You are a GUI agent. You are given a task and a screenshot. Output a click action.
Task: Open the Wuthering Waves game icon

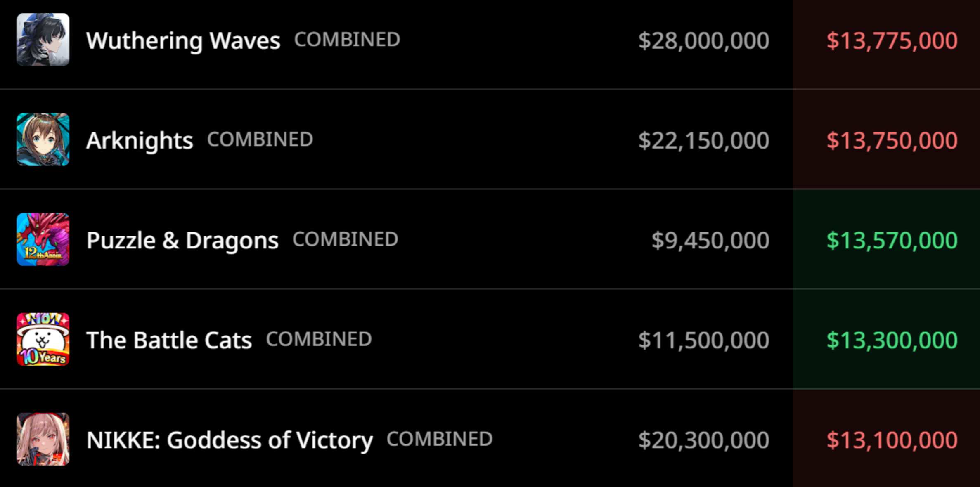[x=43, y=40]
